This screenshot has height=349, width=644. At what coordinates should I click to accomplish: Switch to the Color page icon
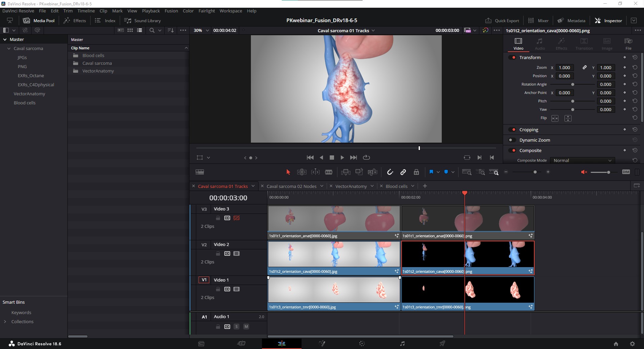362,343
